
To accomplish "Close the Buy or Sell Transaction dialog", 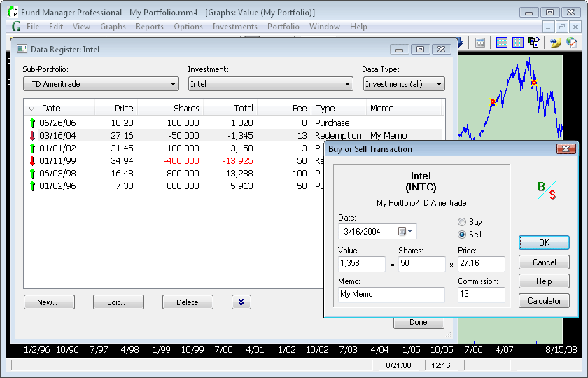I will tap(566, 149).
